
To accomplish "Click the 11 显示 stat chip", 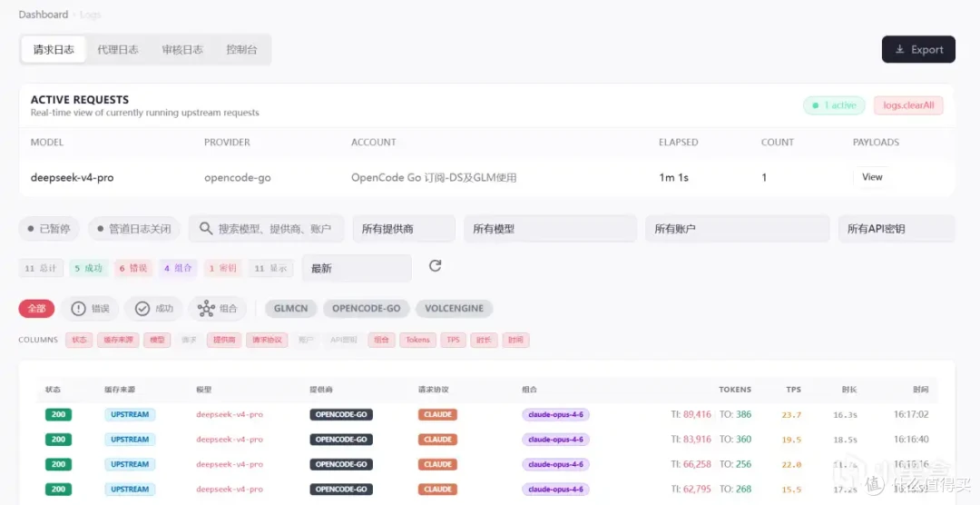I will tap(270, 269).
